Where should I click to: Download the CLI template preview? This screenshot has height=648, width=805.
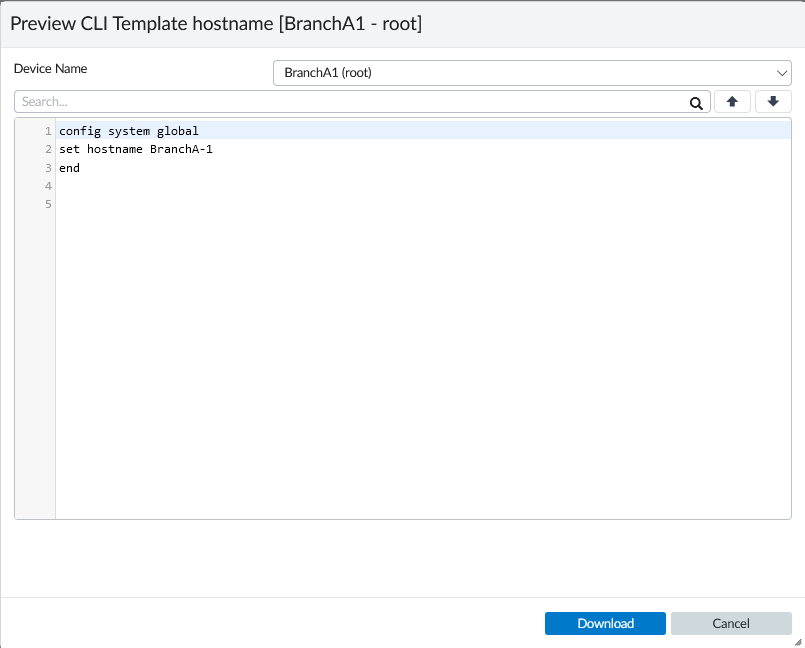[605, 623]
